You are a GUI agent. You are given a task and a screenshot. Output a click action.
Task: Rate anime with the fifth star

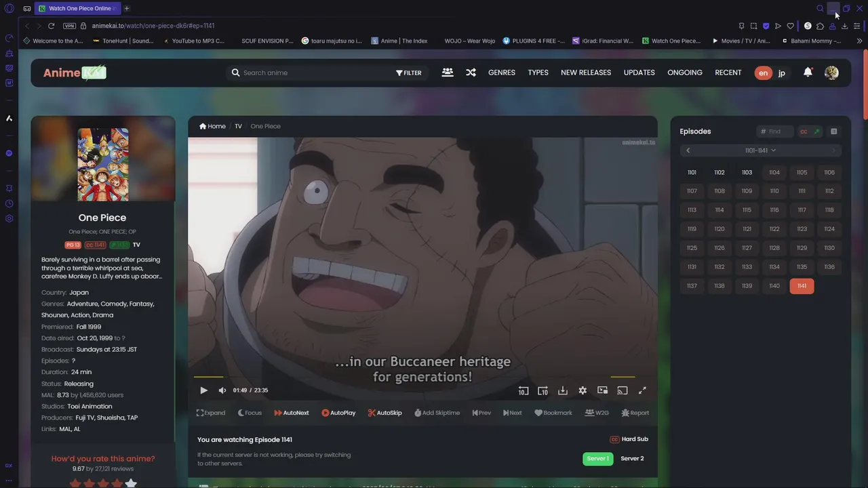coord(131,483)
